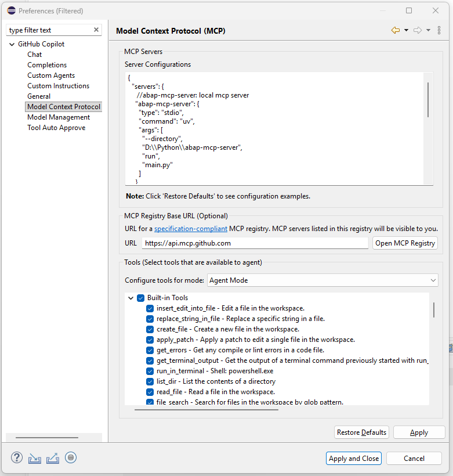The width and height of the screenshot is (453, 476).
Task: Select the Completions preferences page
Action: point(47,65)
